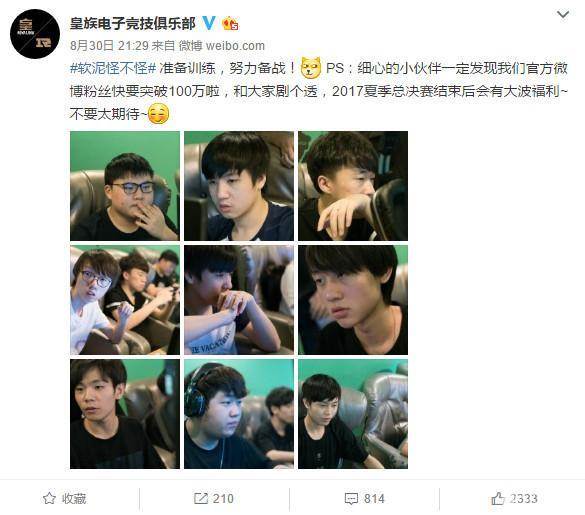
Task: Open the #软泥怪不怪# hashtag link
Action: pyautogui.click(x=113, y=68)
